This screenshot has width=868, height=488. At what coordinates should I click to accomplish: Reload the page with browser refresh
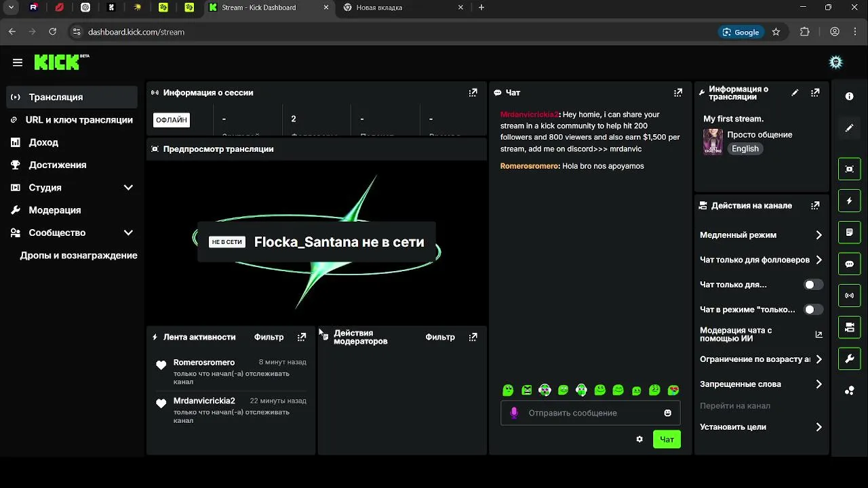point(52,32)
